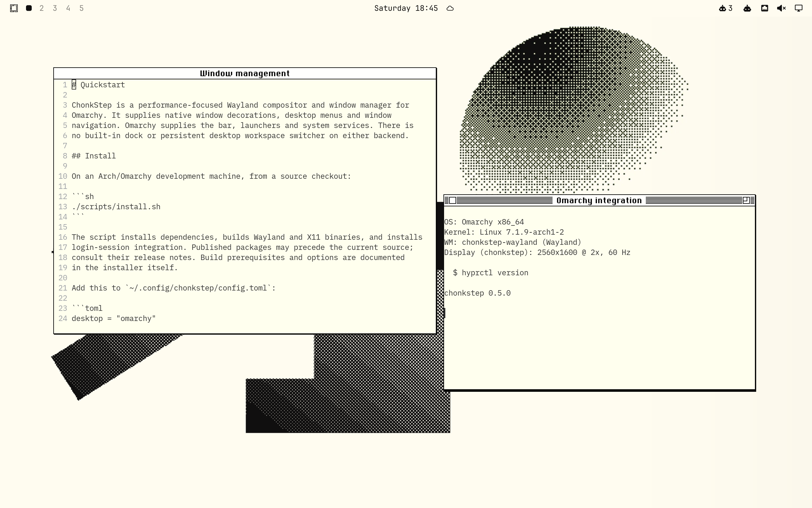
Task: Open the robot icon with count 3
Action: [x=725, y=8]
